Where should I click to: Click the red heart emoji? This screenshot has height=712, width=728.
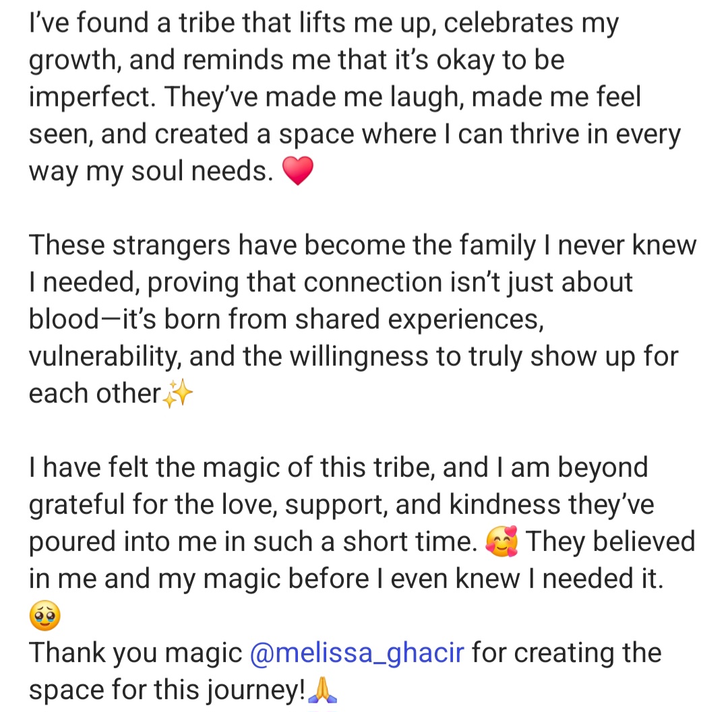(x=298, y=170)
